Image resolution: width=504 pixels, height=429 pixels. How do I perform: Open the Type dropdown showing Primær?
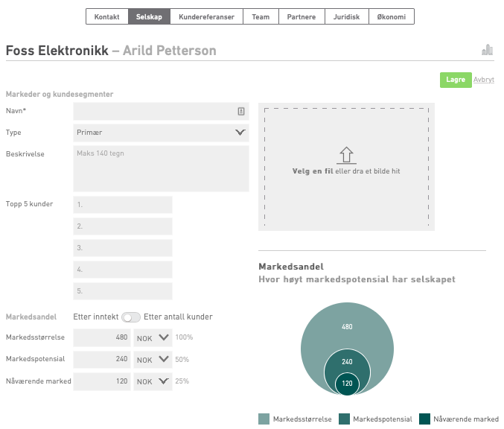pos(161,133)
